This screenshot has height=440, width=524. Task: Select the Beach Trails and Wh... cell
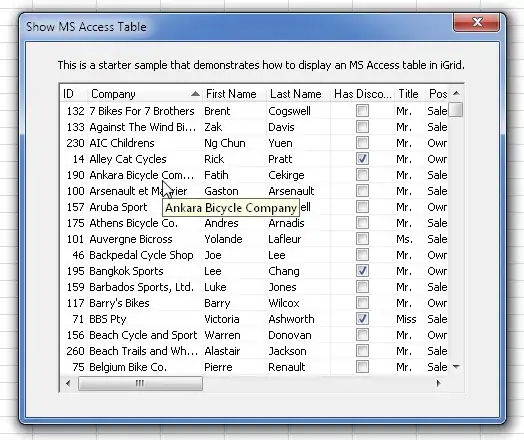(145, 351)
